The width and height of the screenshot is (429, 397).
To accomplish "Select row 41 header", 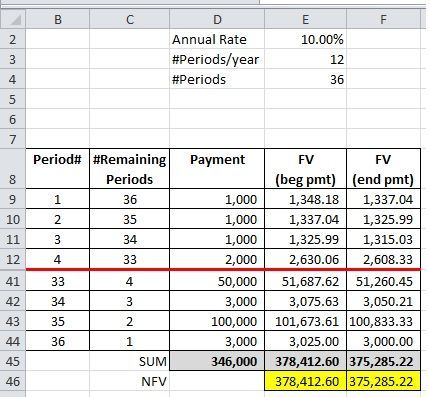I will tap(13, 281).
